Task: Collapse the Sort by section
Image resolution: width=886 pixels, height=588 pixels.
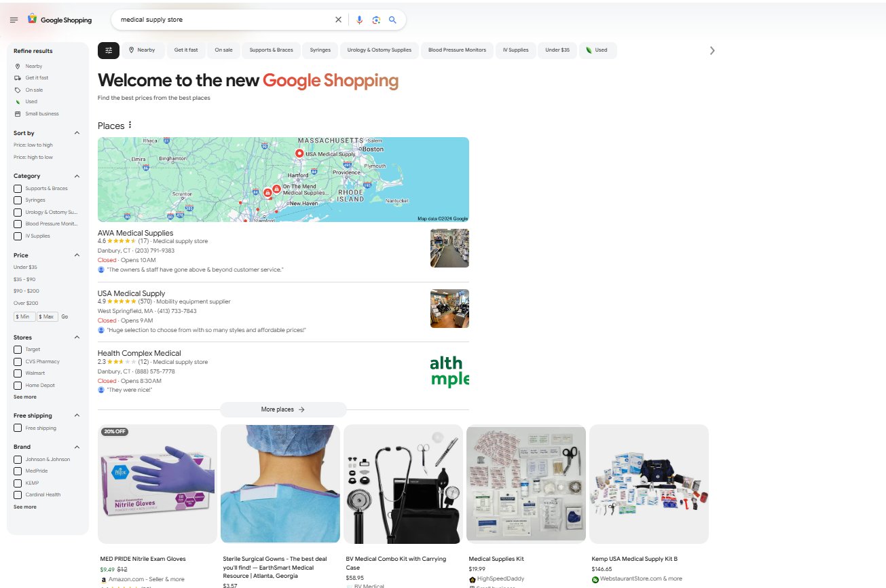Action: pyautogui.click(x=77, y=132)
